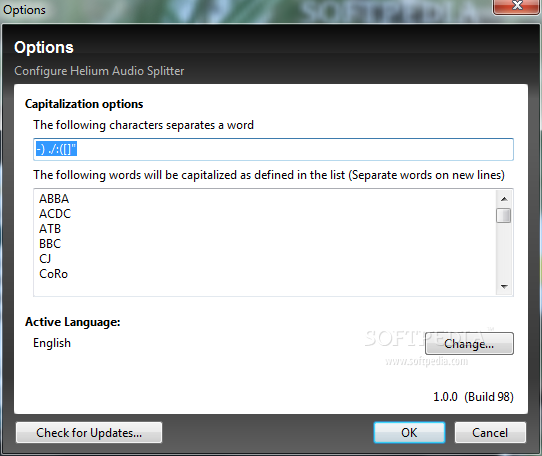
Task: Click the Capitalization options heading
Action: tap(84, 104)
